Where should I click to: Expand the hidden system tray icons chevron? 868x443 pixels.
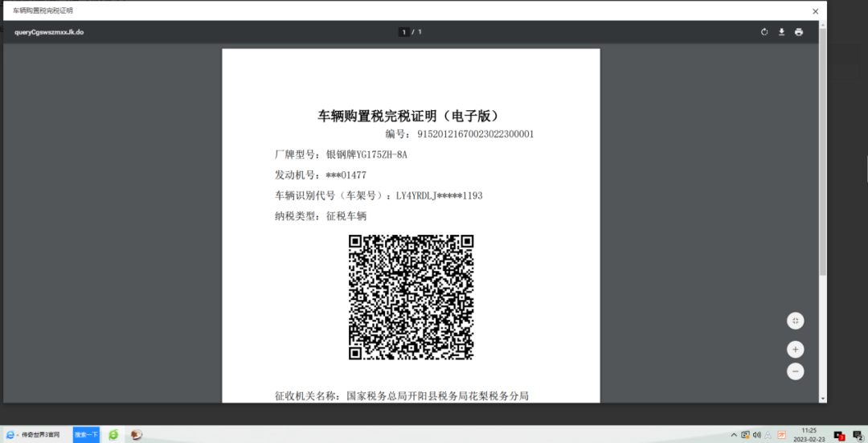[x=734, y=435]
